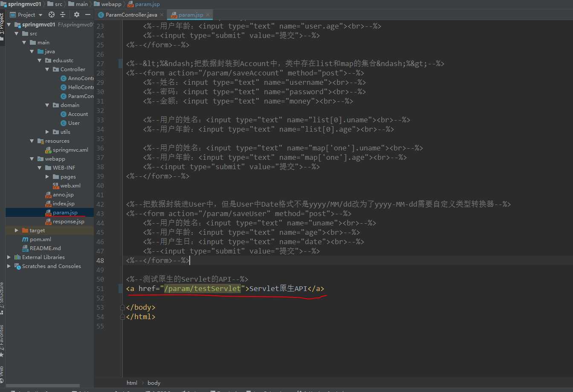Select the main folder row
This screenshot has height=392, width=573.
(49, 42)
